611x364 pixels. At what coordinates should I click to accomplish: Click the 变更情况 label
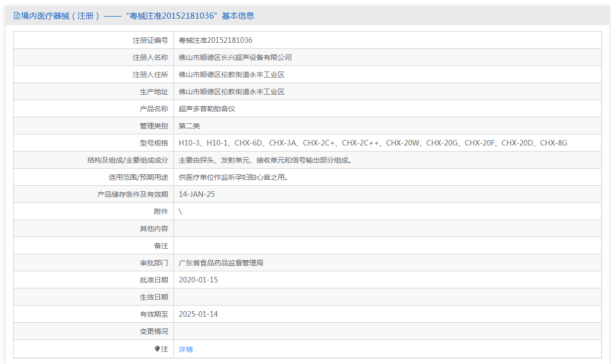tap(154, 331)
